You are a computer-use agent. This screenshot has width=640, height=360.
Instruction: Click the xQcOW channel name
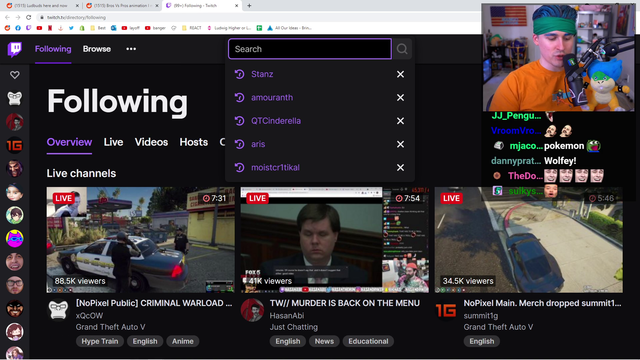pyautogui.click(x=89, y=316)
